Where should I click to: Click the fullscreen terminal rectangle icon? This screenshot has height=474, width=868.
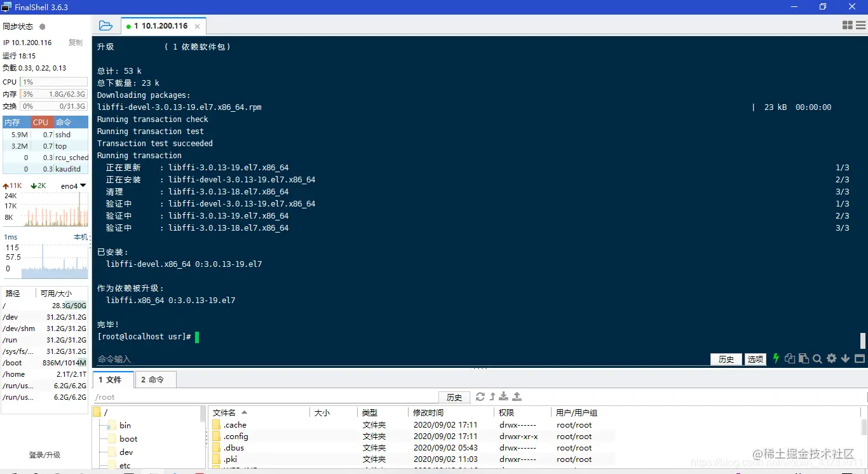pyautogui.click(x=859, y=358)
